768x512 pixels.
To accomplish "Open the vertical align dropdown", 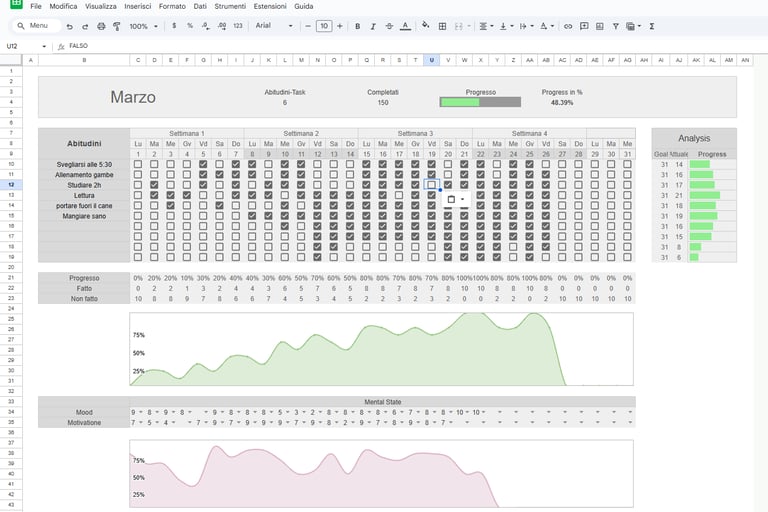I will [x=506, y=26].
